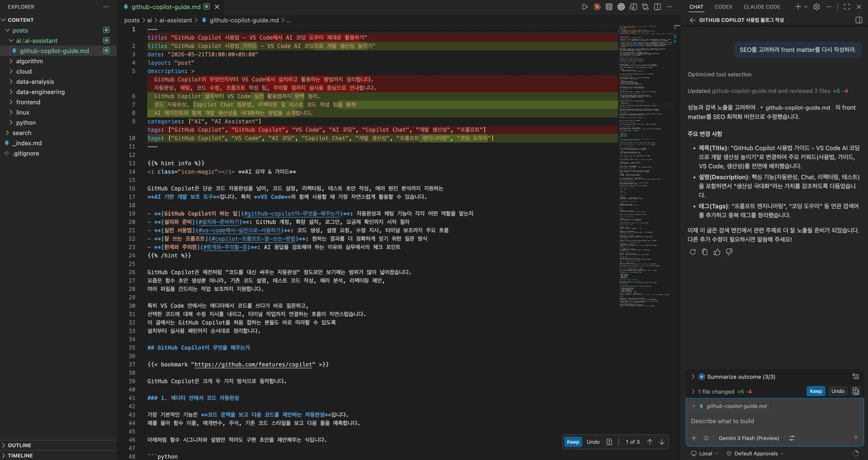Add context with the chat input plus
Screen dimensions: 868x460
click(694, 438)
